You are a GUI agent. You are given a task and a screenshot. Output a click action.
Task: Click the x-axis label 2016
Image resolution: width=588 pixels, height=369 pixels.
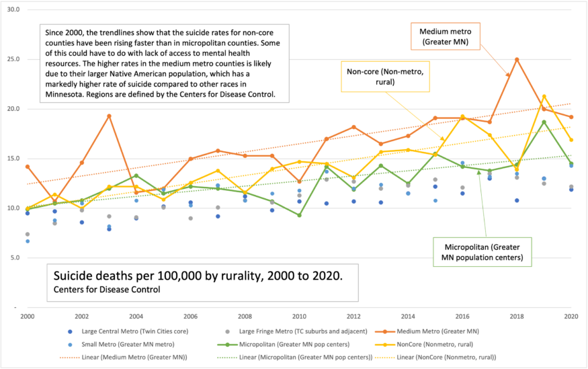462,317
